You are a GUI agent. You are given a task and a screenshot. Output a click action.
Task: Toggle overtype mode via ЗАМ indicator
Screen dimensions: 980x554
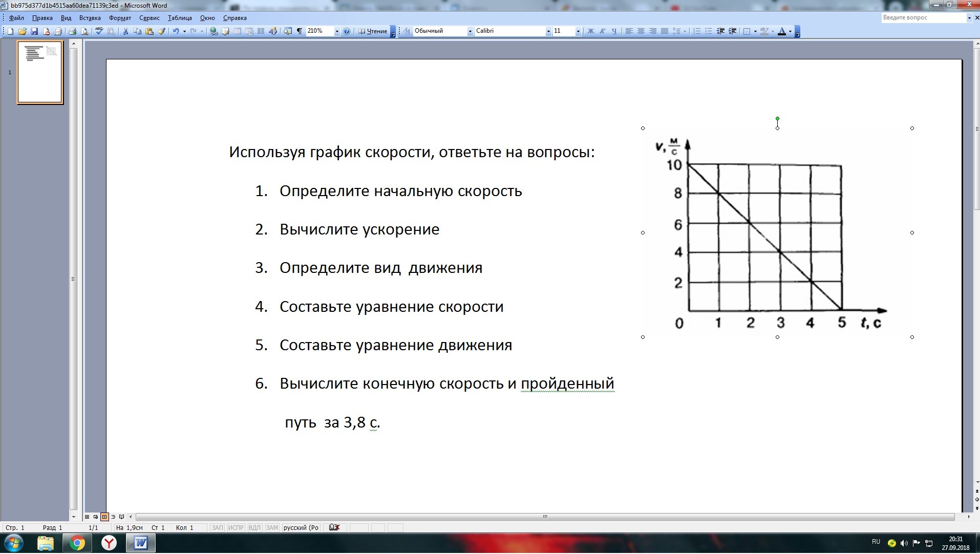[x=272, y=528]
